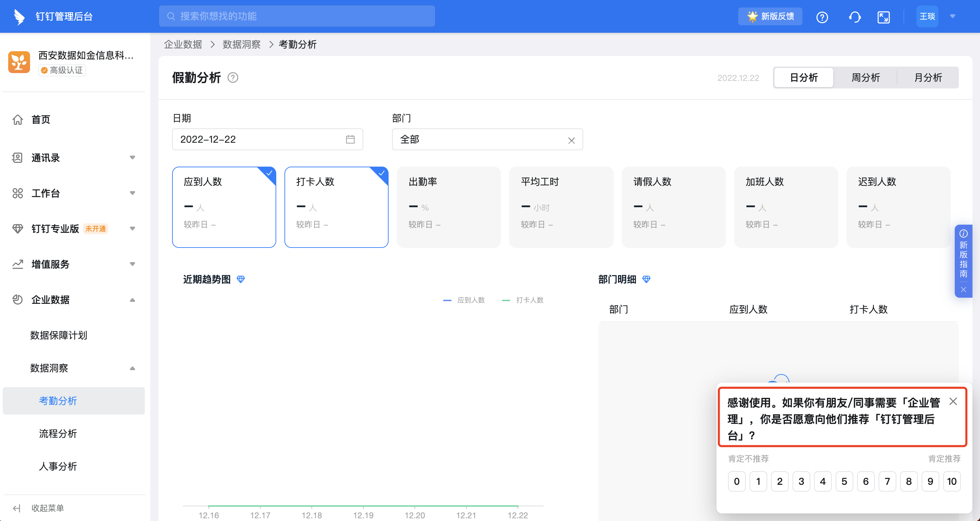Viewport: 980px width, 521px height.
Task: Open the user account dropdown arrow
Action: 953,16
